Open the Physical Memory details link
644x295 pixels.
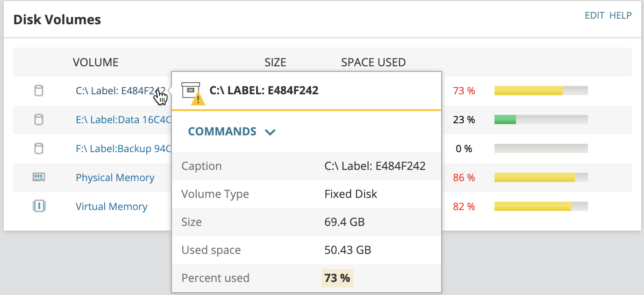point(115,177)
